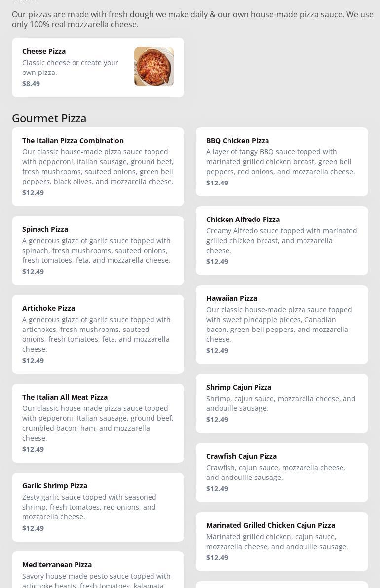
Task: Click the Gourmet Pizza section heading
Action: [x=49, y=118]
